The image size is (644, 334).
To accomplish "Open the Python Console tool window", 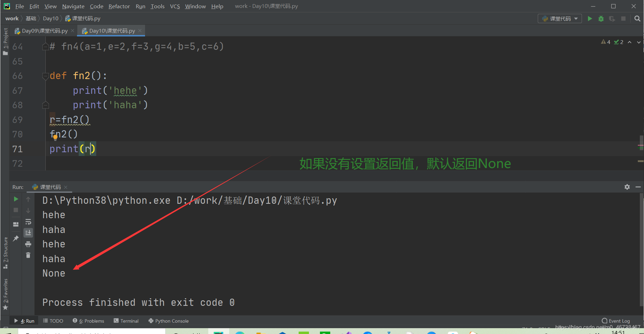I will (169, 321).
